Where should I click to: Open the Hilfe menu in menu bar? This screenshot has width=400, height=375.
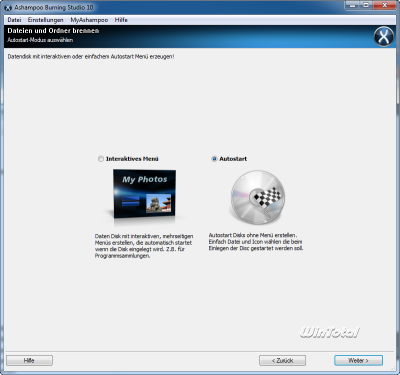click(121, 20)
